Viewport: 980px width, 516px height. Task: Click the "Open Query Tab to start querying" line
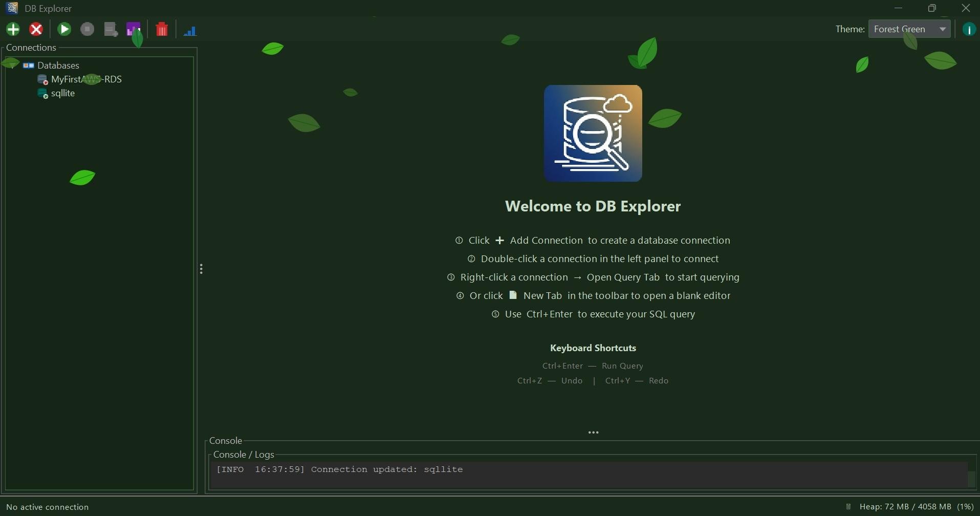(593, 277)
